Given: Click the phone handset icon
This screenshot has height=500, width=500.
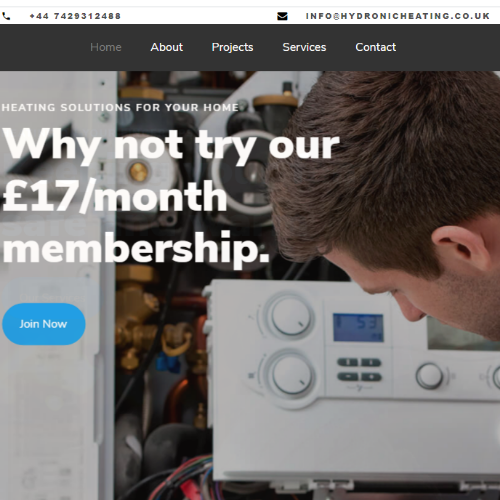Looking at the screenshot, I should pyautogui.click(x=6, y=16).
